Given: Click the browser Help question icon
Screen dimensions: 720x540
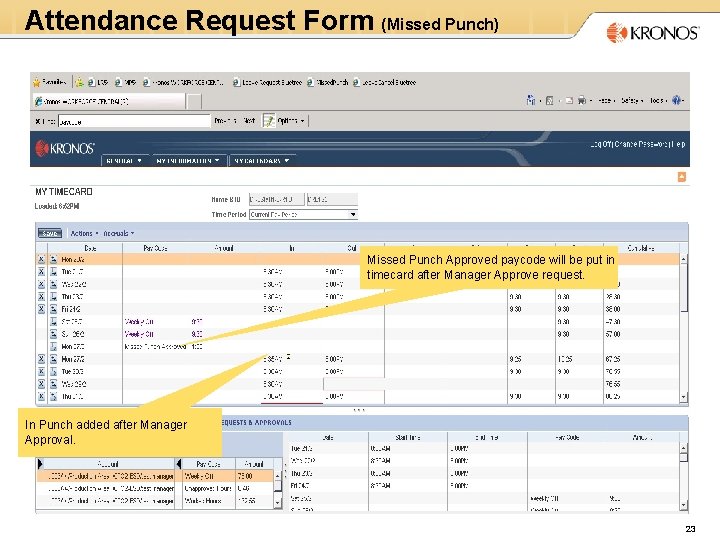Looking at the screenshot, I should 676,100.
